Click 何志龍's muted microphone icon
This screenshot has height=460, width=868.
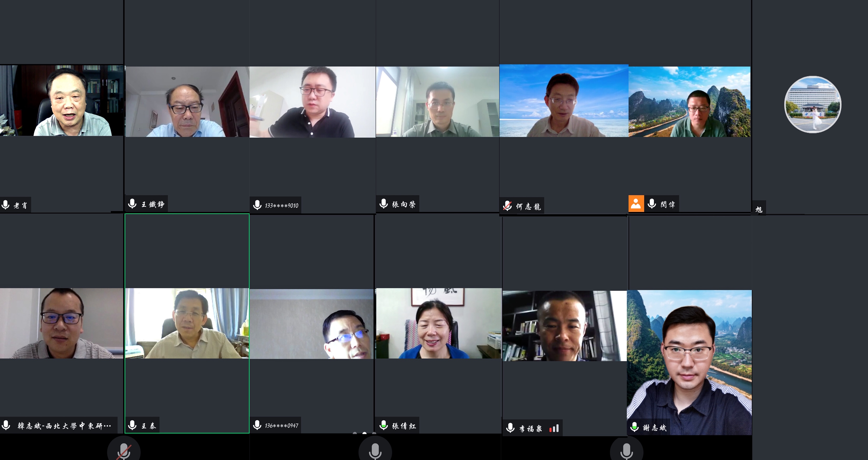pyautogui.click(x=508, y=205)
